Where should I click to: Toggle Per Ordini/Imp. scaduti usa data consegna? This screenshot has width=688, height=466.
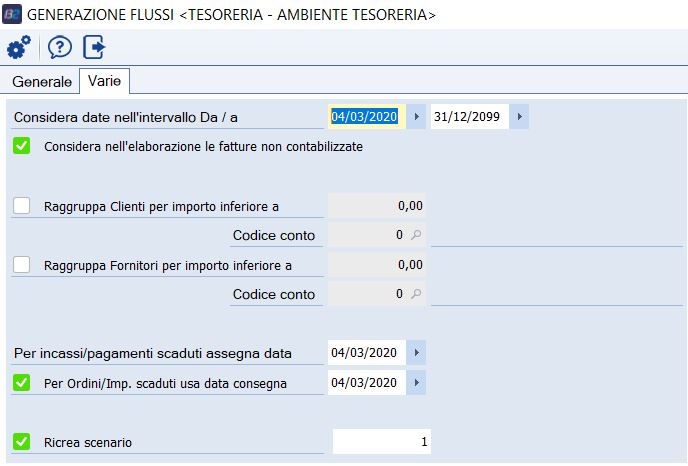coord(22,382)
